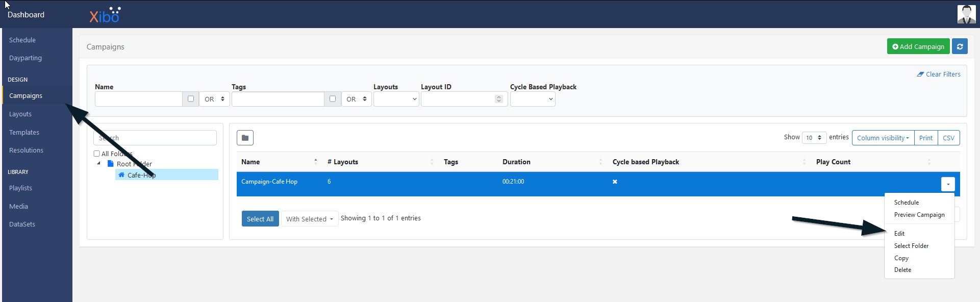The image size is (980, 302).
Task: Sort by Play Count column arrows icon
Action: tap(929, 162)
